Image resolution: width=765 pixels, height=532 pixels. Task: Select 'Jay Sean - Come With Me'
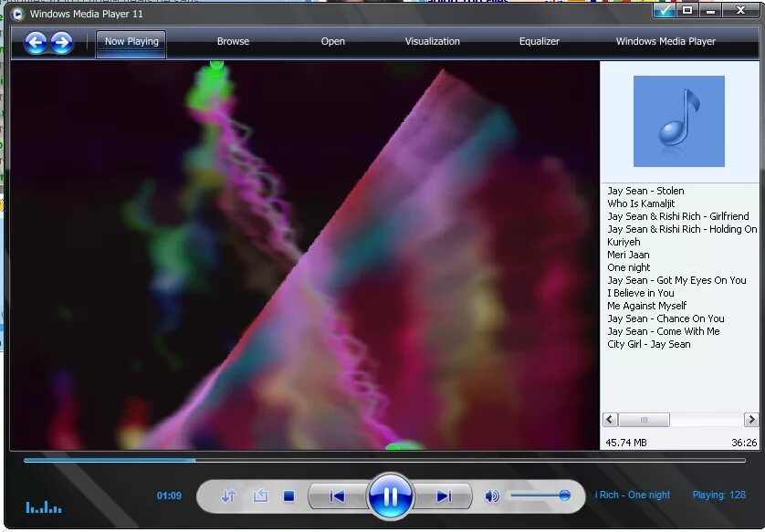point(663,331)
